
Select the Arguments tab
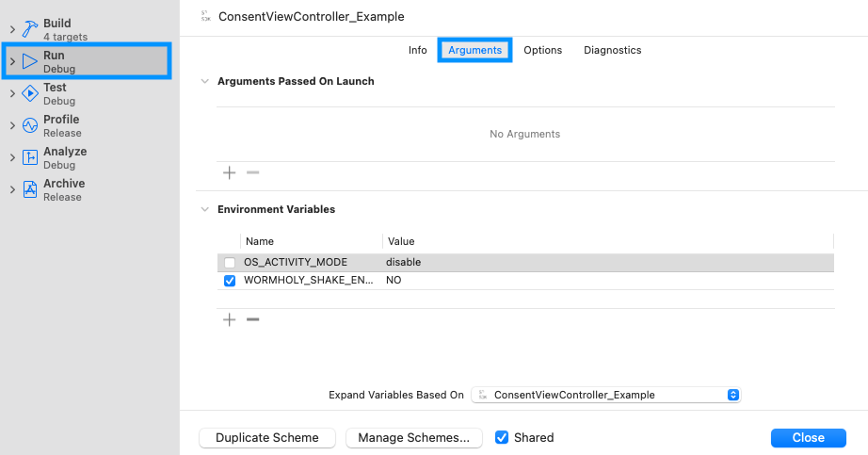(475, 50)
